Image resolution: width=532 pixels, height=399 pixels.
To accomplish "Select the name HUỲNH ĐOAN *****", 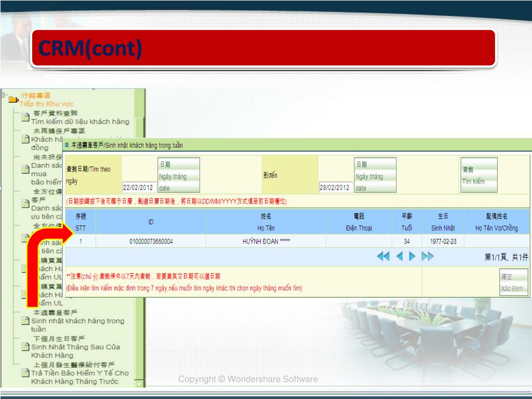I will (x=267, y=242).
